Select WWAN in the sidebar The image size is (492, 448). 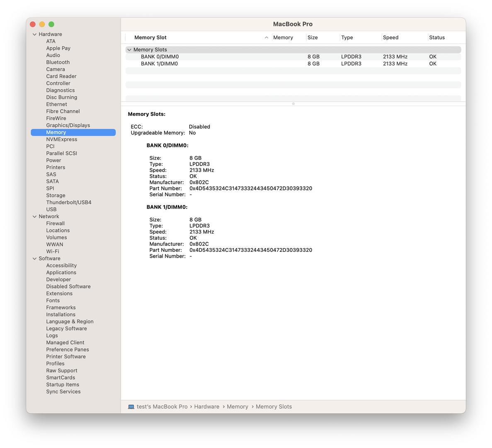[x=55, y=244]
